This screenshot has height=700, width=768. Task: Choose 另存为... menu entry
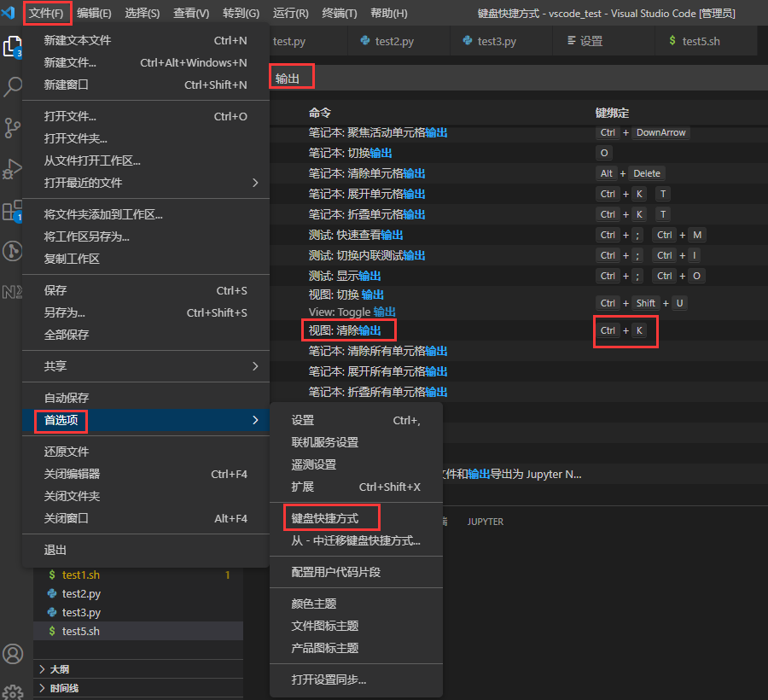pyautogui.click(x=145, y=312)
